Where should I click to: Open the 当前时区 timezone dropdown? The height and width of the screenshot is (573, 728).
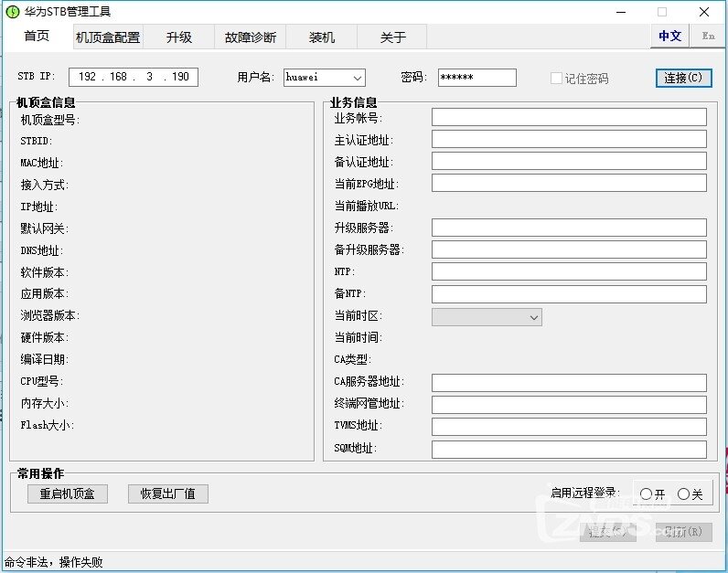click(487, 317)
